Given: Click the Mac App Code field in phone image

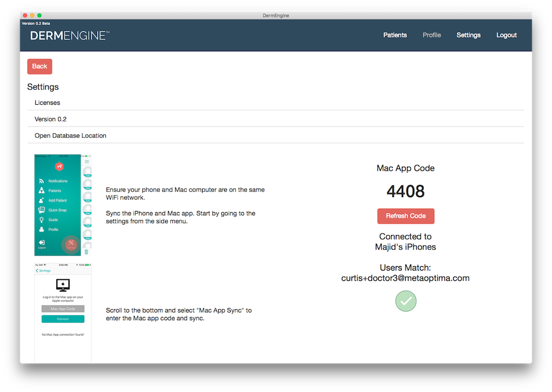Looking at the screenshot, I should click(x=63, y=309).
